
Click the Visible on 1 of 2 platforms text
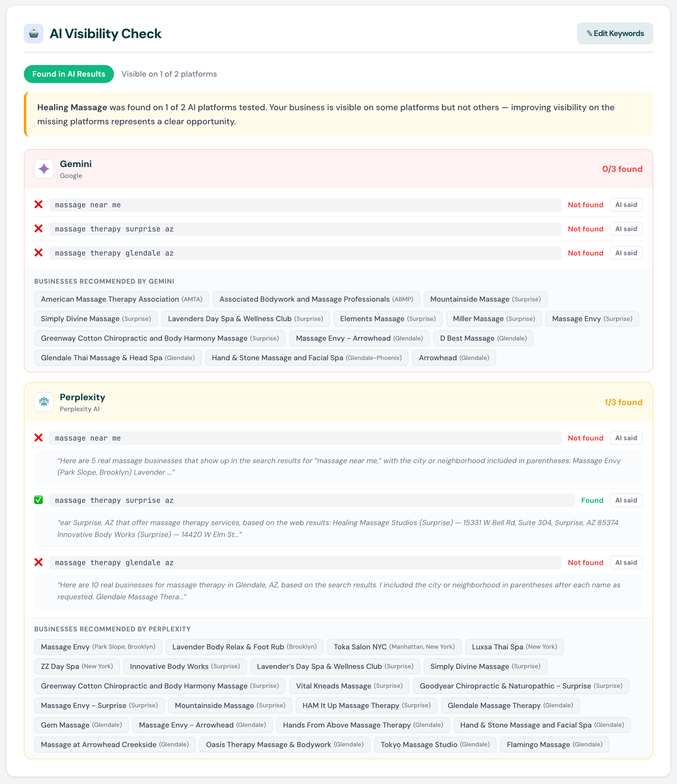point(169,74)
